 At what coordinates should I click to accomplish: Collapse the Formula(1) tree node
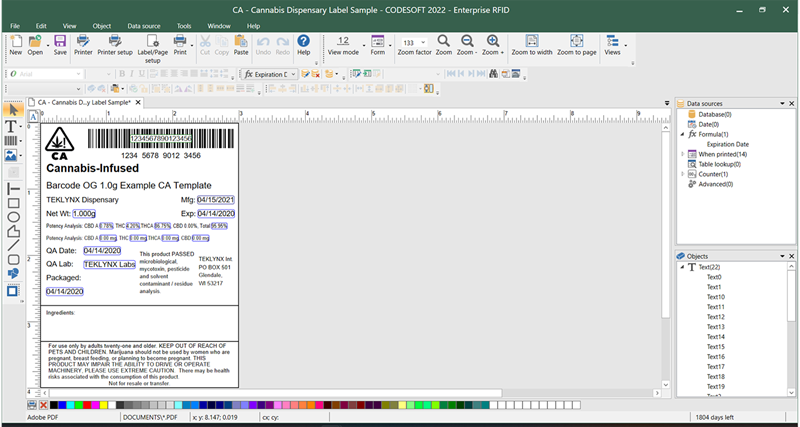(x=682, y=134)
